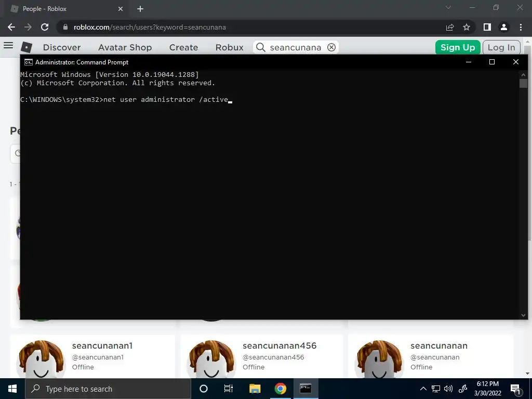Click Command Prompt scrollbar up arrow

tap(523, 75)
